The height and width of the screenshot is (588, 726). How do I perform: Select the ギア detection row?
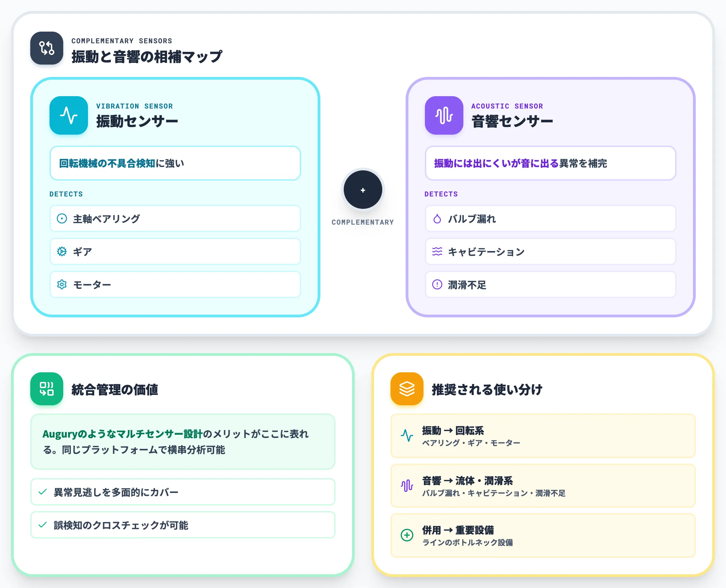pos(175,251)
